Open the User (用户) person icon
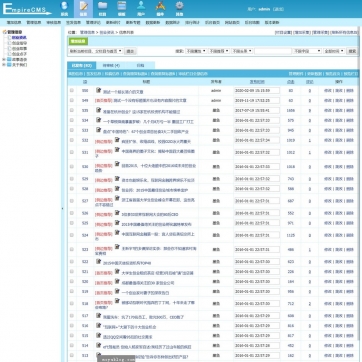 tap(141, 8)
